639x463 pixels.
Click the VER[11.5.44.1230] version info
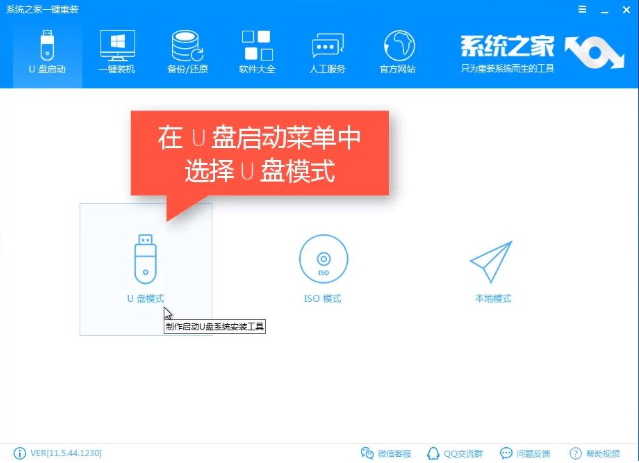57,453
